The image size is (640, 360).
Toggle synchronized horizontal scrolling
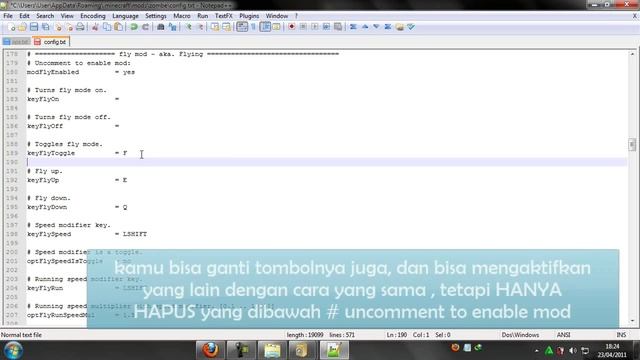coord(226,27)
